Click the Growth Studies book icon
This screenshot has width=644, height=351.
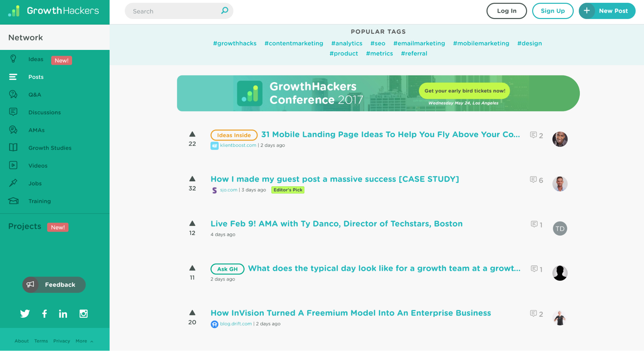(13, 147)
